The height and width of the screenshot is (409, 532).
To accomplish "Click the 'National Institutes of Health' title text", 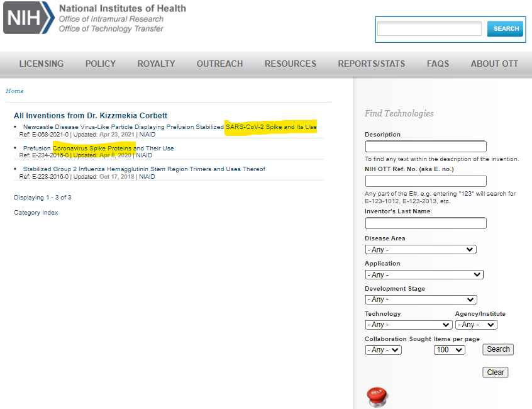I will [123, 8].
